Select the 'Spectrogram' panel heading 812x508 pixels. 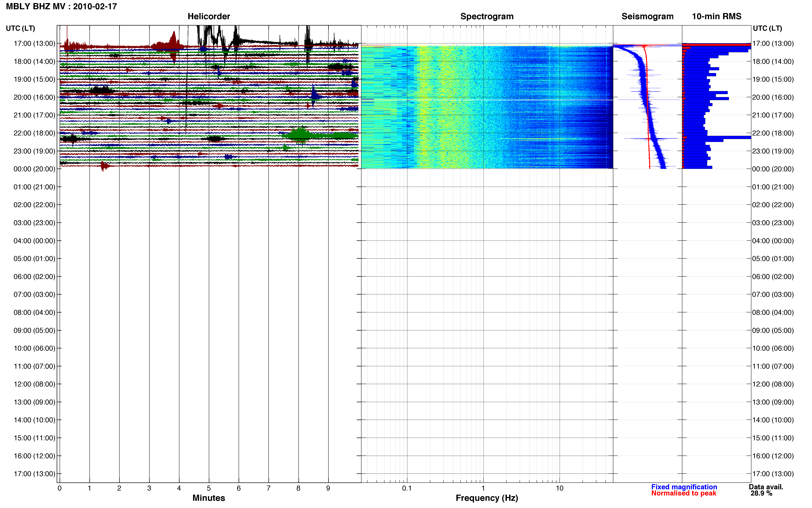point(487,16)
